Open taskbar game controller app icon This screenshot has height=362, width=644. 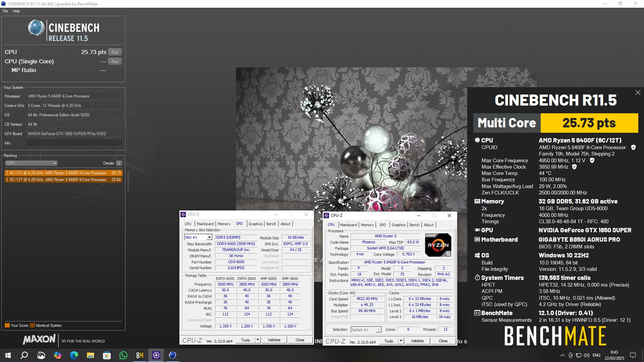pyautogui.click(x=41, y=355)
